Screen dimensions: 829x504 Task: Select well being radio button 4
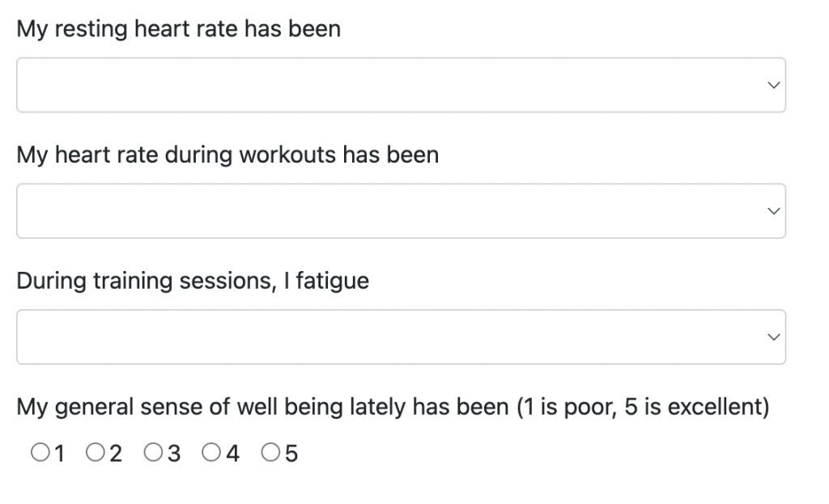(211, 452)
